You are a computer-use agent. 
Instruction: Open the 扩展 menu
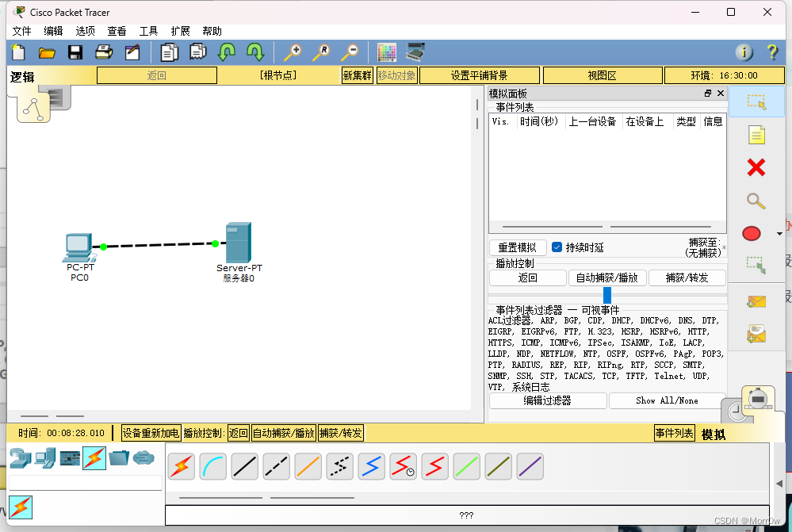pos(180,32)
